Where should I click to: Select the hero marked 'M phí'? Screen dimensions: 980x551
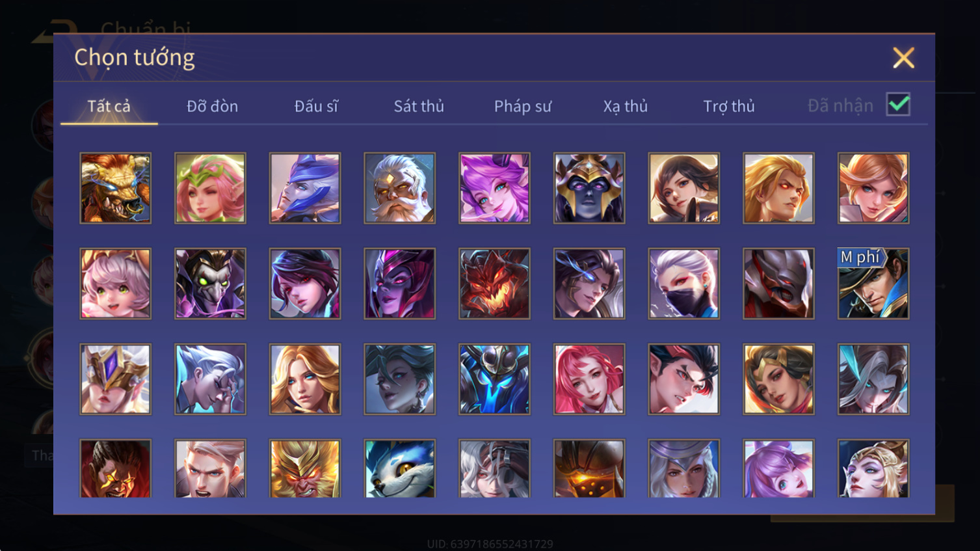pyautogui.click(x=873, y=284)
